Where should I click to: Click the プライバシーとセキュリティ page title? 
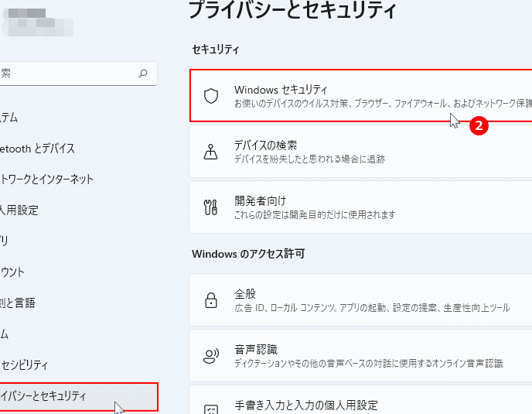click(292, 9)
